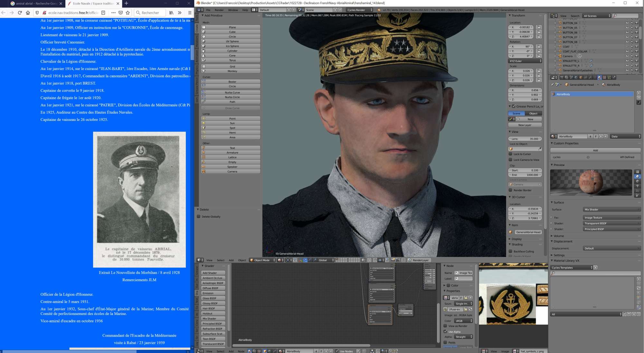Click the New Layer button
This screenshot has width=644, height=353.
coord(525,125)
